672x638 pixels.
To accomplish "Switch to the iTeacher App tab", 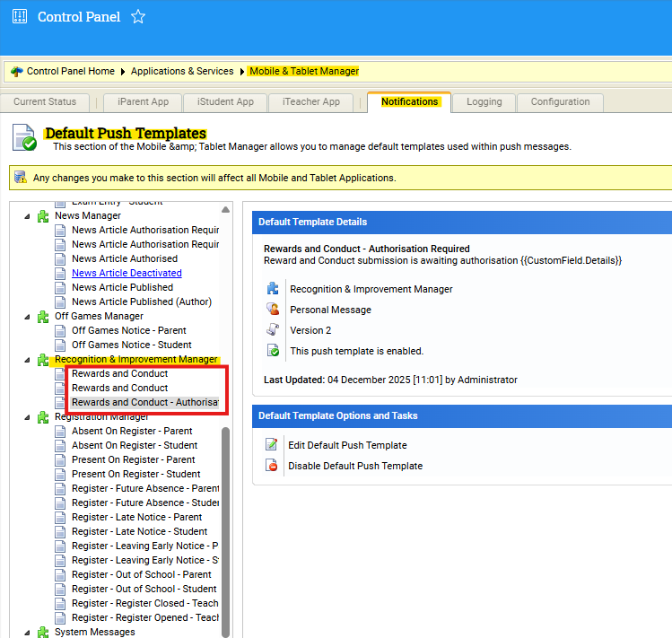I will (311, 102).
